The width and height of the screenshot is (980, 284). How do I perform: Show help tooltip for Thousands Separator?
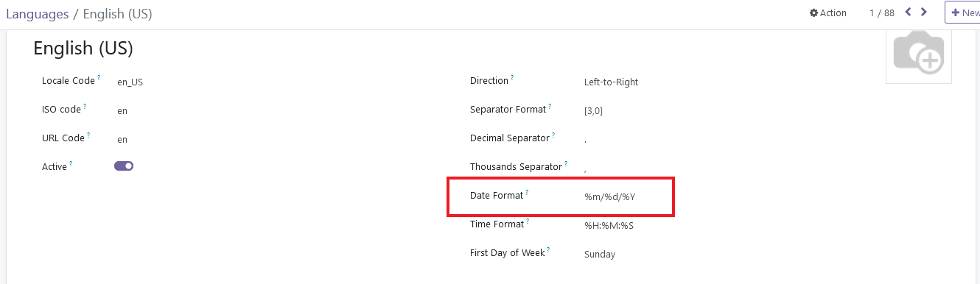[x=566, y=163]
